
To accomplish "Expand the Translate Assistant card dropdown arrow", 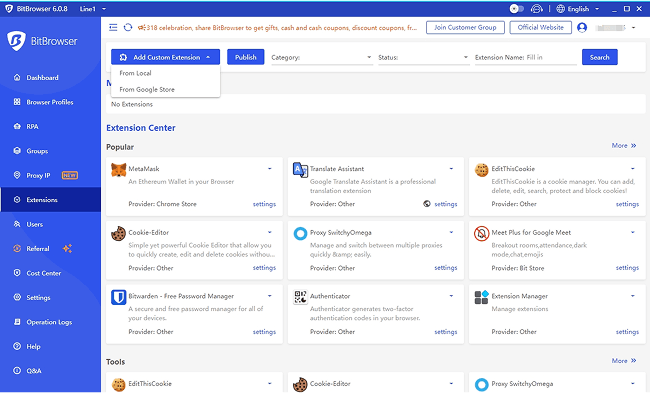I will point(451,169).
